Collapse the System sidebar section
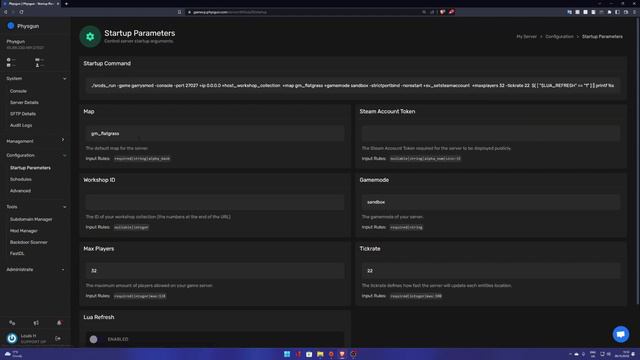This screenshot has width=640, height=360. click(x=35, y=78)
